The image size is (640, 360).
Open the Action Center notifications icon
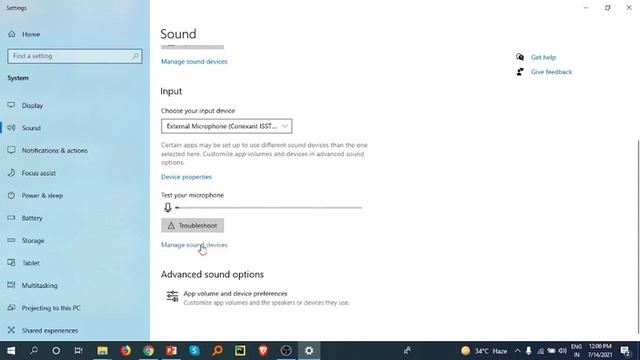[x=625, y=351]
